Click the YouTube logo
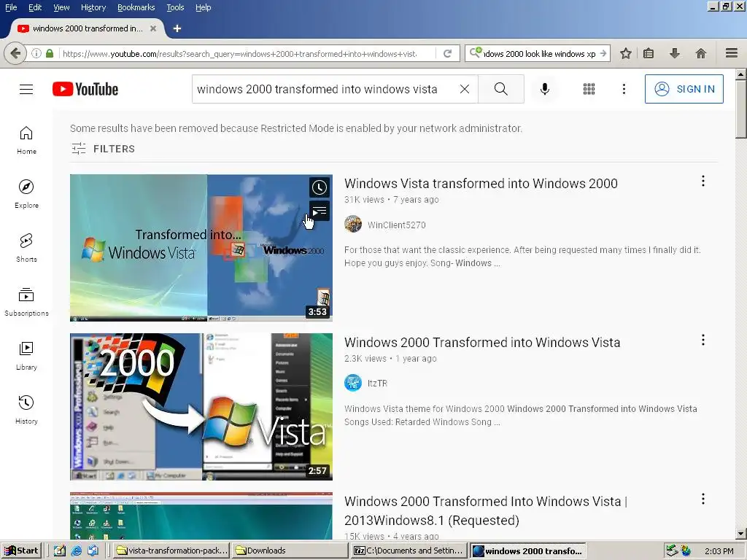The image size is (747, 560). [85, 89]
